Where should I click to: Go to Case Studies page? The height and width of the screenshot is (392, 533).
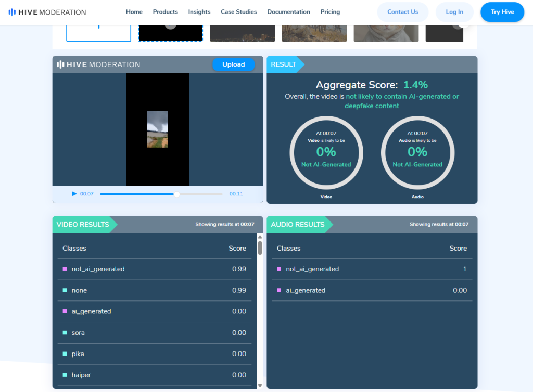click(238, 12)
